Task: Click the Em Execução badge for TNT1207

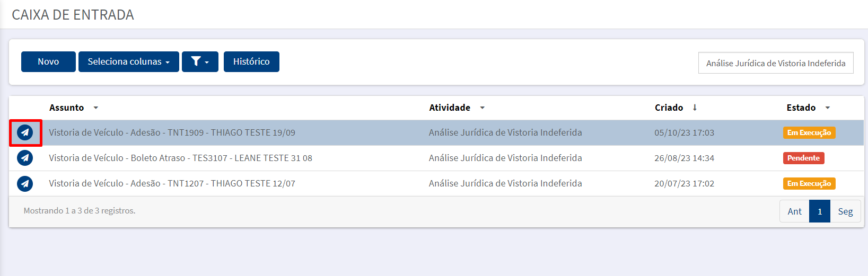Action: click(809, 183)
